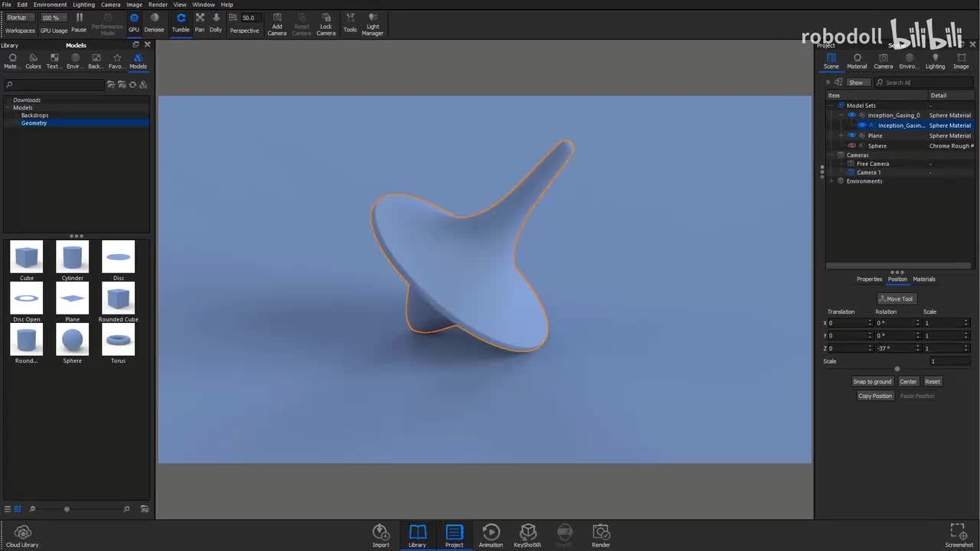Open the Environments library tab
Screen dimensions: 980x551
point(75,61)
